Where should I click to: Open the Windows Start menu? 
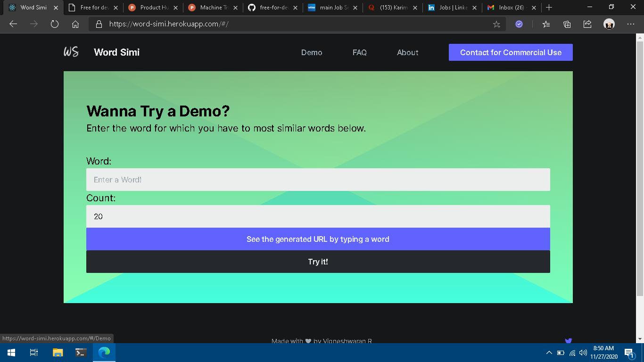click(x=11, y=353)
